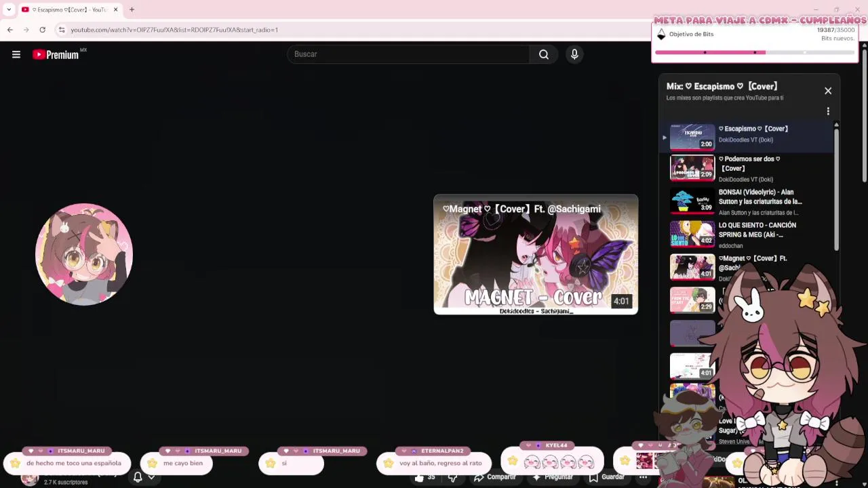Screen dimensions: 868x488
Task: Open LO QUE SIENTO thumbnail in mix
Action: point(692,235)
